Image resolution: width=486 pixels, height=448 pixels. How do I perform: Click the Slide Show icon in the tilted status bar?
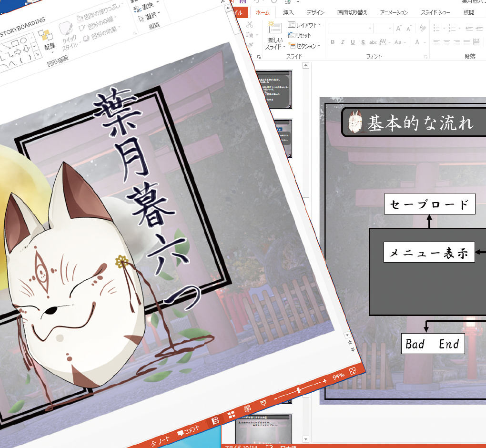tap(263, 403)
